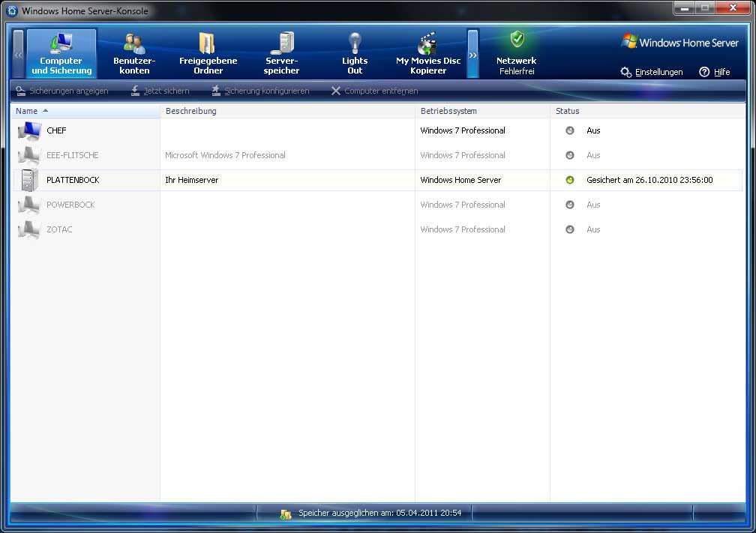Open Einstellungen settings
This screenshot has height=533, width=756.
coord(652,72)
